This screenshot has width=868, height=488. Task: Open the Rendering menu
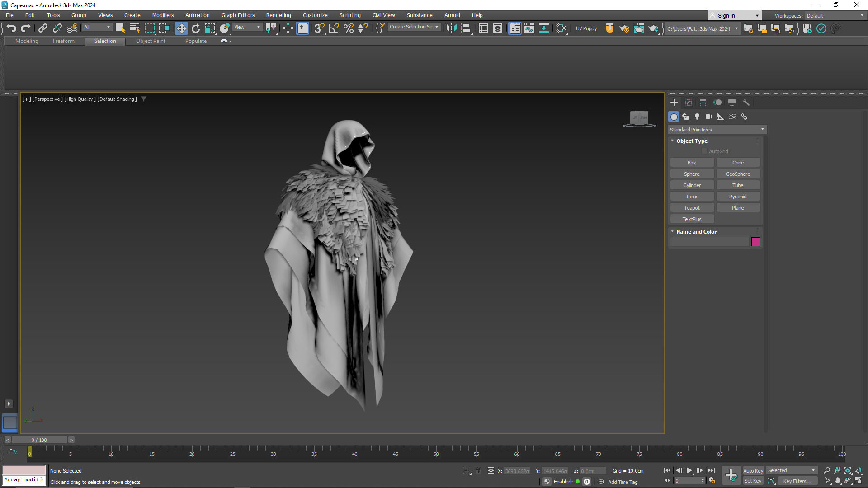pyautogui.click(x=278, y=15)
